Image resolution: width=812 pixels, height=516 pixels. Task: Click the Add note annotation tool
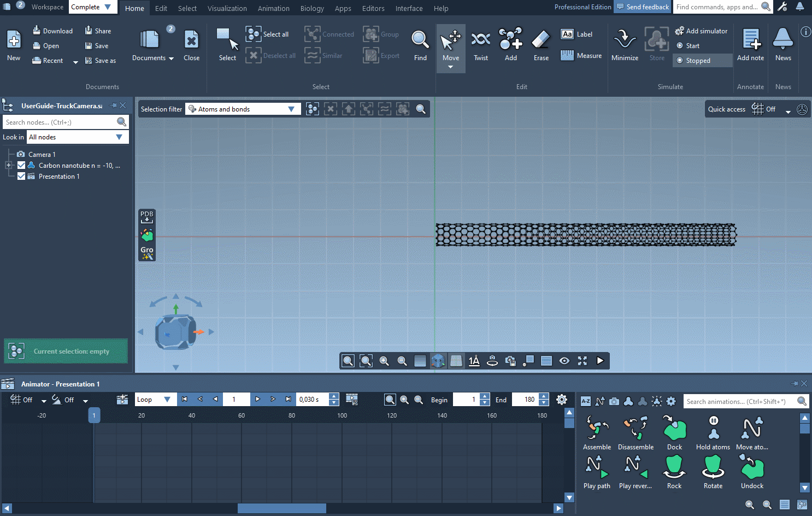[x=750, y=45]
